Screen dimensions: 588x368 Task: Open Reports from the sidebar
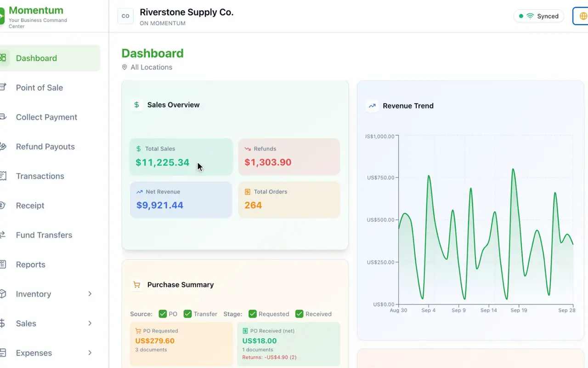50,264
